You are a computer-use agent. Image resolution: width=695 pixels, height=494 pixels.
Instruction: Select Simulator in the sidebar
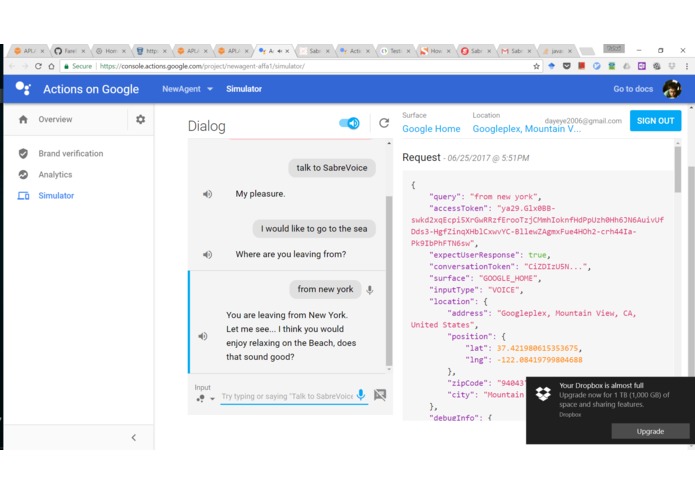[x=56, y=195]
